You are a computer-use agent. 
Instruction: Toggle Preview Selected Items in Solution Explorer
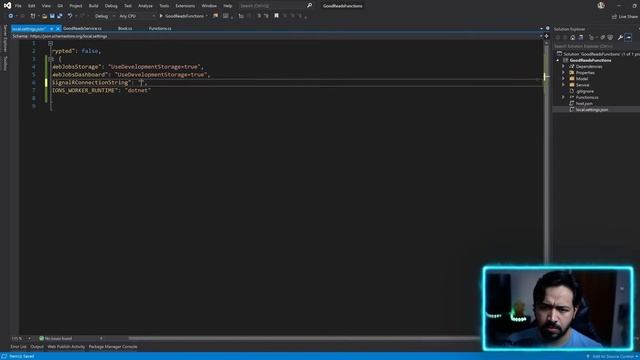pyautogui.click(x=628, y=38)
